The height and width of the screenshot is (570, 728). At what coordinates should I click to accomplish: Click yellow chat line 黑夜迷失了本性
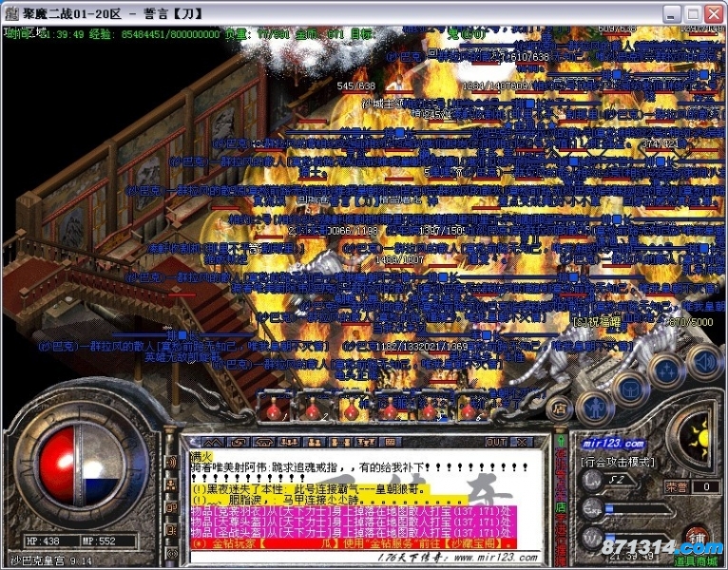(310, 488)
